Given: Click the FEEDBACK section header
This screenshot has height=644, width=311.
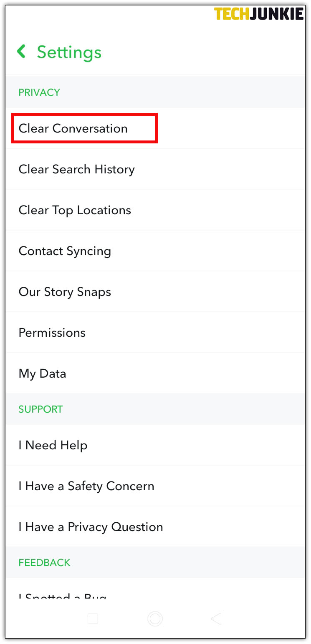Looking at the screenshot, I should click(44, 562).
